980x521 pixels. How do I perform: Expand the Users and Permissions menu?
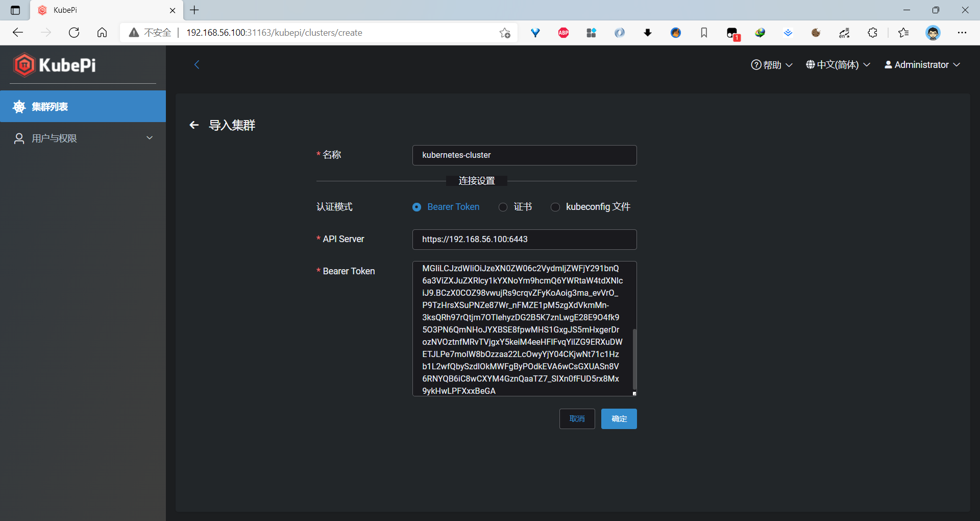tap(83, 138)
